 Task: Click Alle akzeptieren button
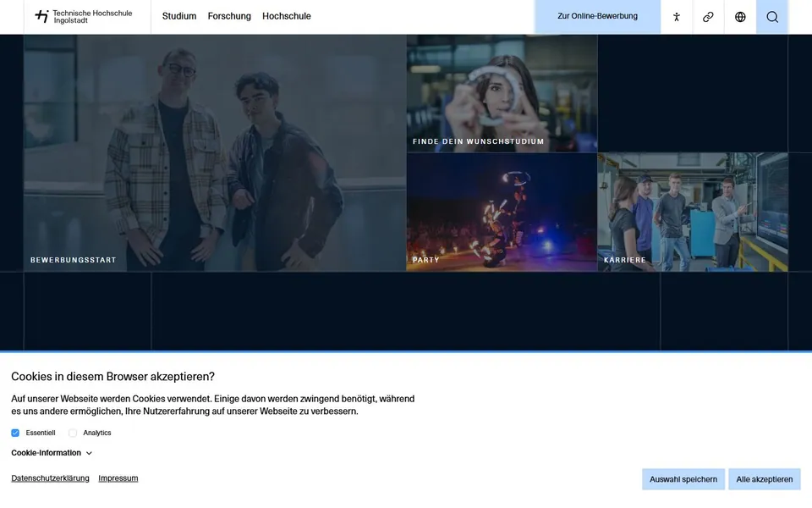pyautogui.click(x=765, y=479)
